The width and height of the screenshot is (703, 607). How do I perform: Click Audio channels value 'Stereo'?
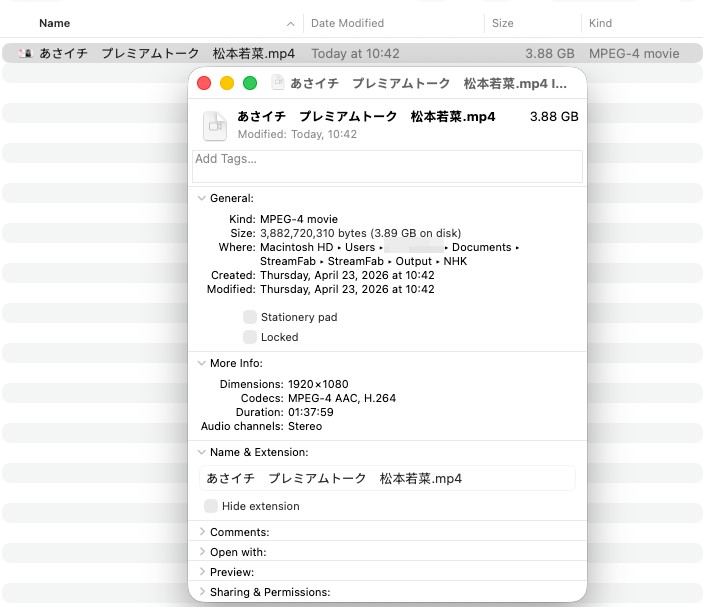coord(305,426)
